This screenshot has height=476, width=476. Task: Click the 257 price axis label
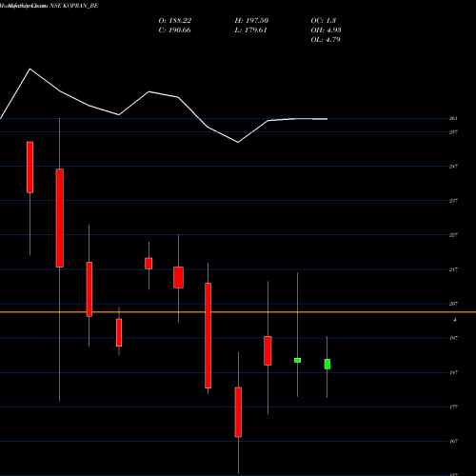[453, 132]
